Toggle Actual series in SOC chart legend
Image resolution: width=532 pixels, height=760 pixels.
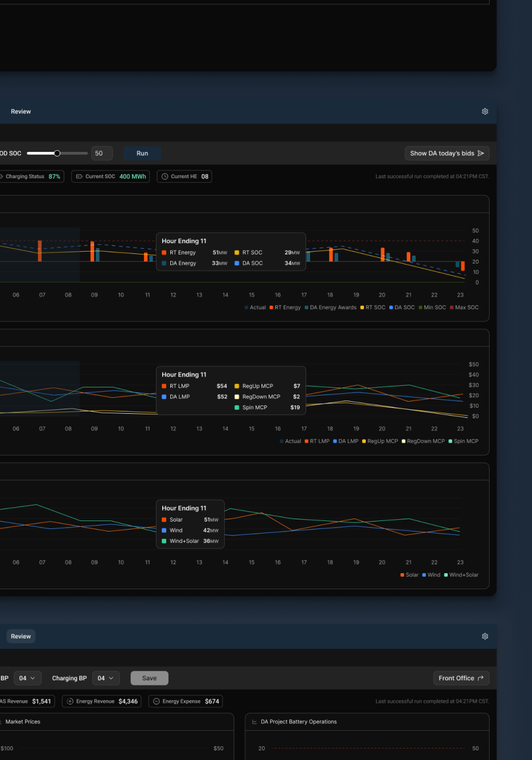[x=255, y=308]
